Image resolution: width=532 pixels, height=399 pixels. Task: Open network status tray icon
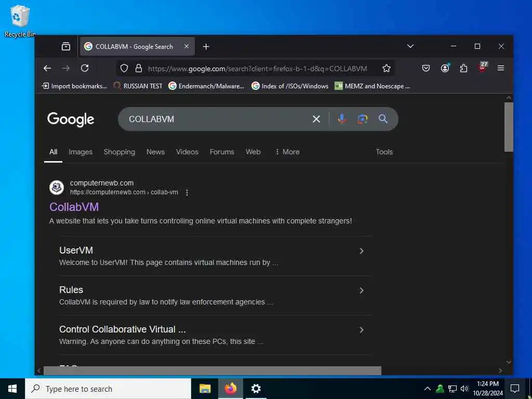tap(453, 389)
